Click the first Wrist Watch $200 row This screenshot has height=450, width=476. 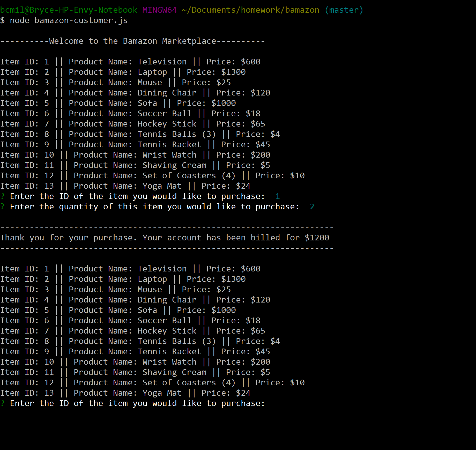[135, 155]
